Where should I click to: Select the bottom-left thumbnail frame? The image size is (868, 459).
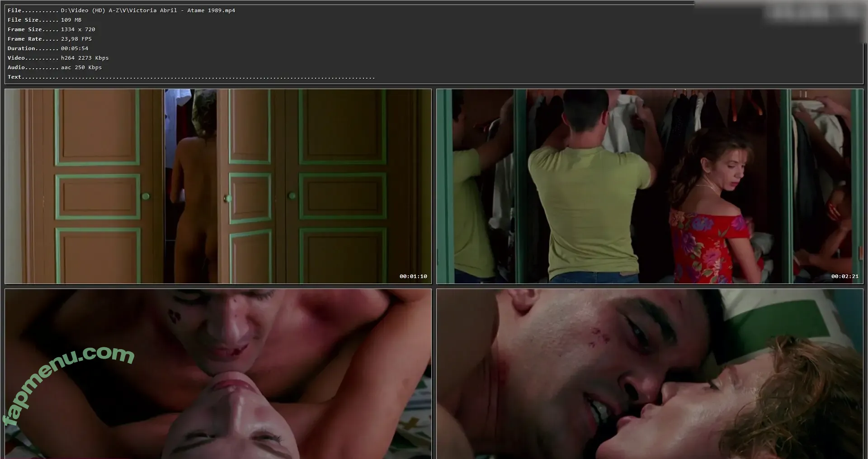coord(218,374)
